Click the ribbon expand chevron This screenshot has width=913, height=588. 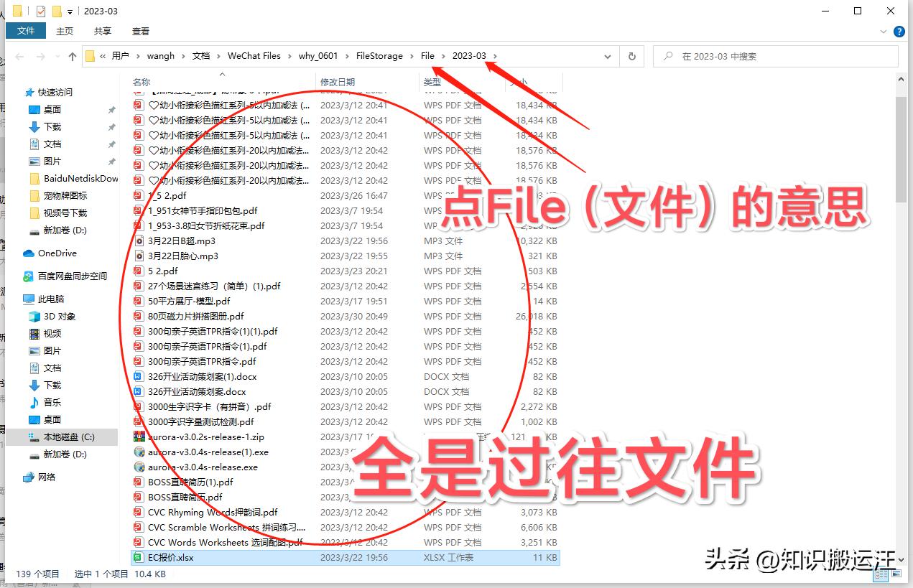pos(884,32)
